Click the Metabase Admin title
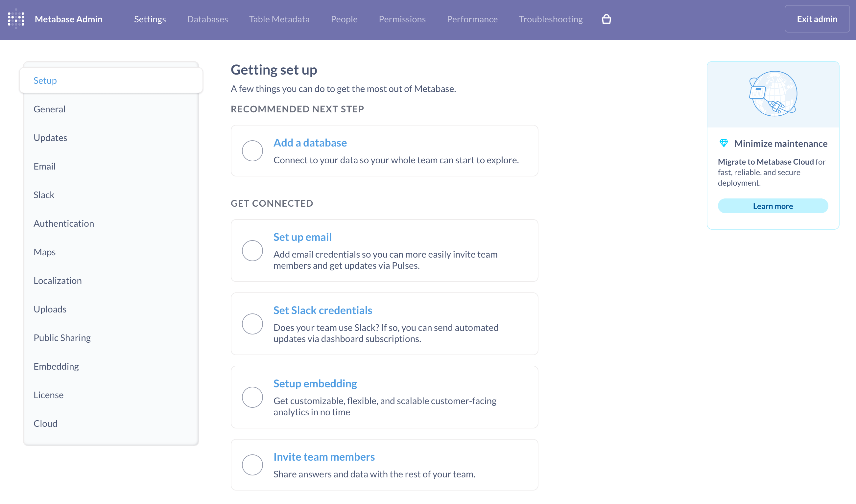This screenshot has width=856, height=504. coord(69,19)
